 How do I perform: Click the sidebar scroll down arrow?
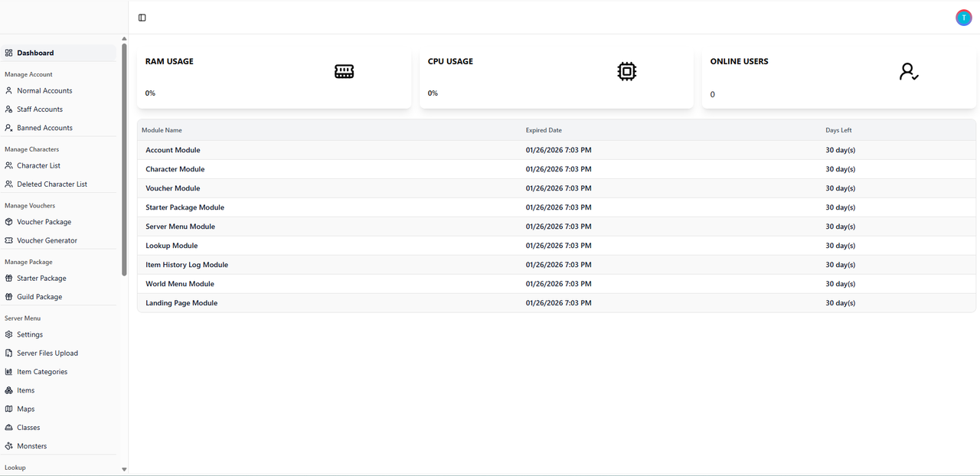click(x=124, y=469)
